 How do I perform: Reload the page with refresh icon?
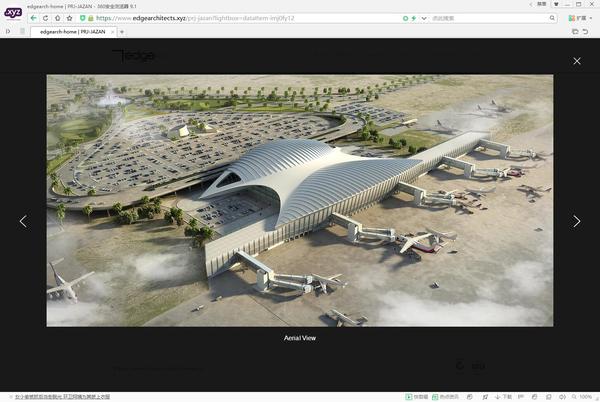tap(46, 18)
